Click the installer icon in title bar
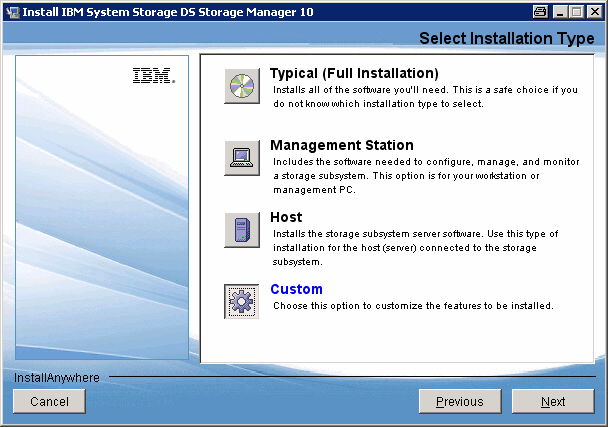Screen dimensions: 608x427 pos(12,11)
